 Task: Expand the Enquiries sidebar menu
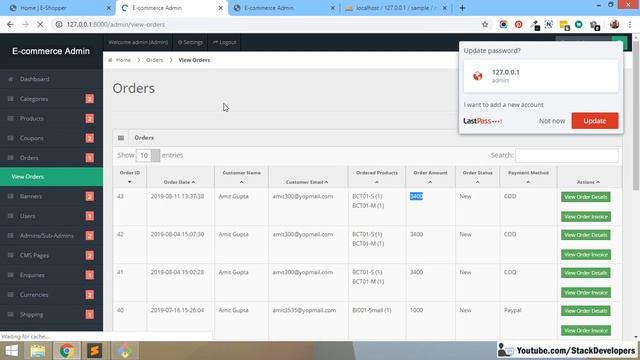51,275
